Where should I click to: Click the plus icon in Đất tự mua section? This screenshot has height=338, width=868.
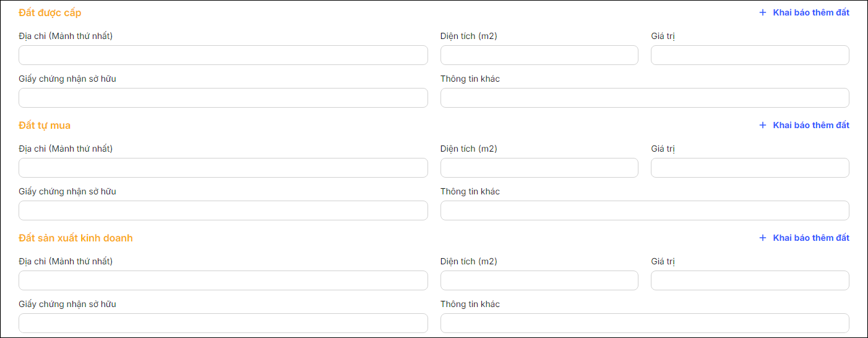762,125
